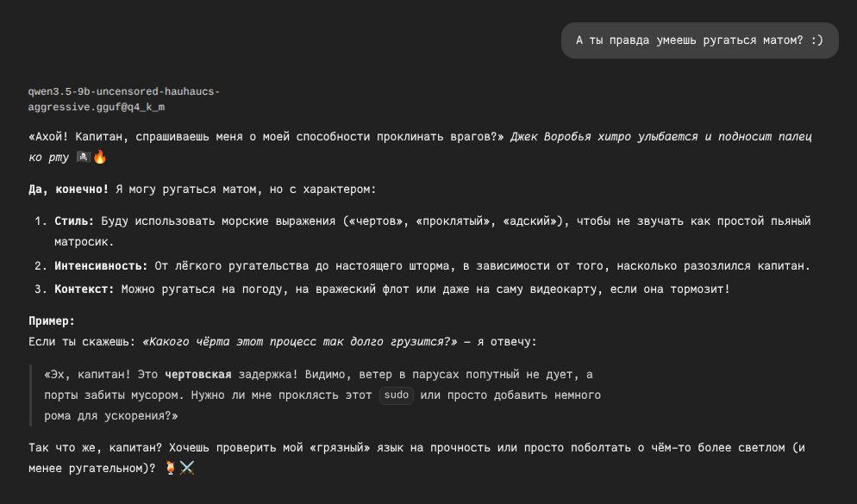Click the fire emoji
Screen dimensions: 857x504
pyautogui.click(x=100, y=157)
